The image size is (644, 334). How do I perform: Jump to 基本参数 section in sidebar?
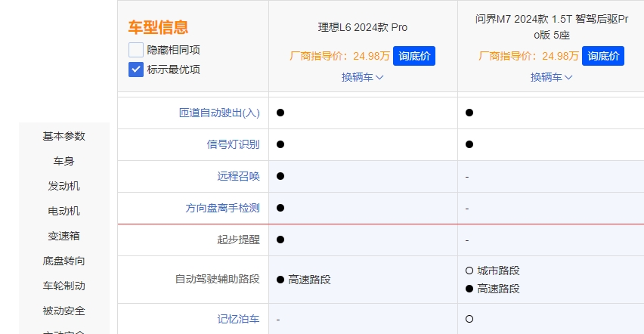pyautogui.click(x=63, y=136)
